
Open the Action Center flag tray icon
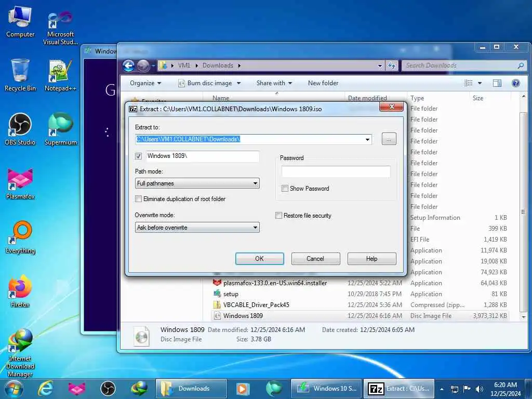(x=467, y=389)
